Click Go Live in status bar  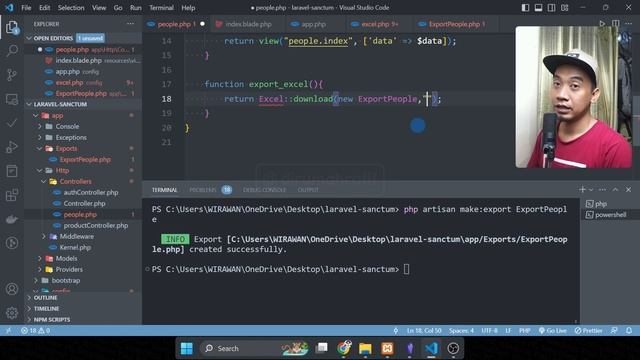(x=553, y=331)
